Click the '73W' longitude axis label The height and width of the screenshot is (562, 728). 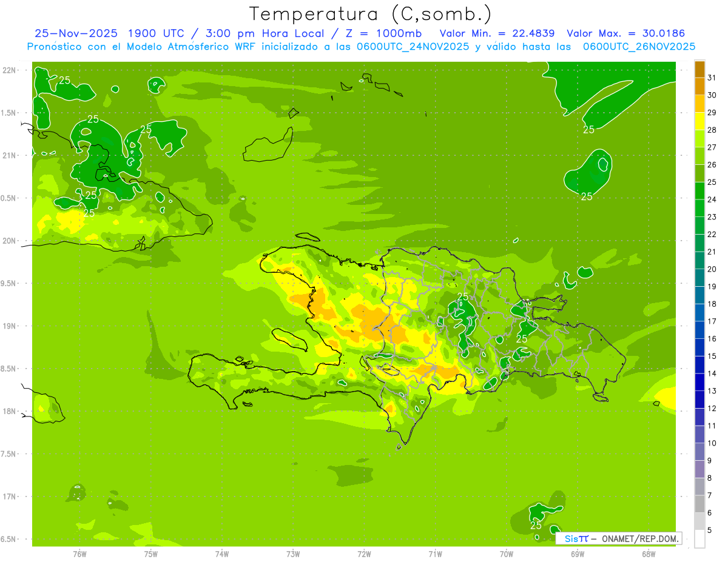pos(293,554)
